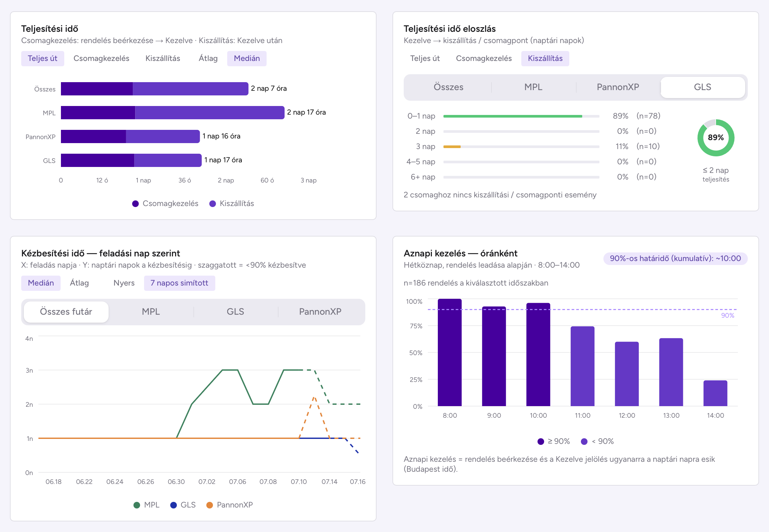Click the 8:00 bar in Aznapi kezelés chart
This screenshot has width=769, height=532.
[x=450, y=353]
